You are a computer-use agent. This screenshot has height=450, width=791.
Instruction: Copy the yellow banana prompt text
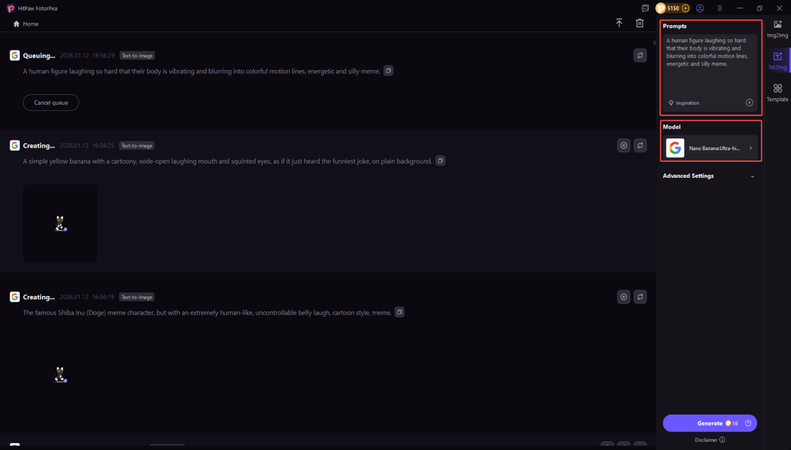[x=440, y=161]
